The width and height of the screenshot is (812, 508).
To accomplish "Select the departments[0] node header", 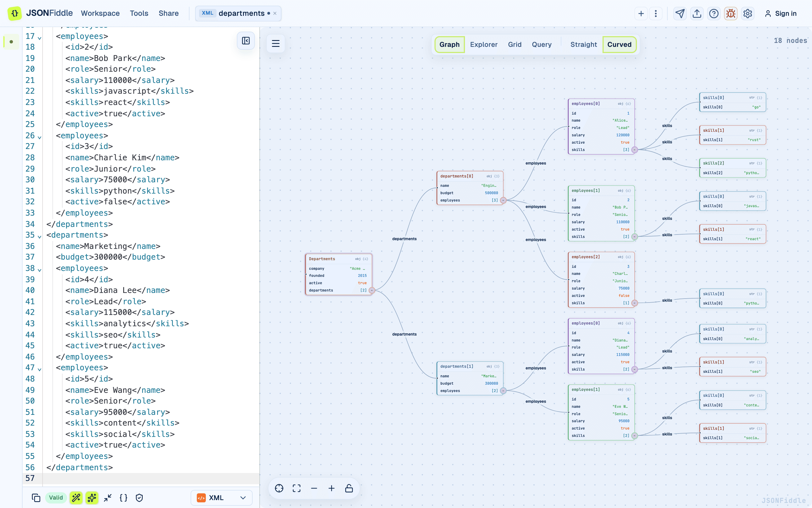I will point(470,176).
